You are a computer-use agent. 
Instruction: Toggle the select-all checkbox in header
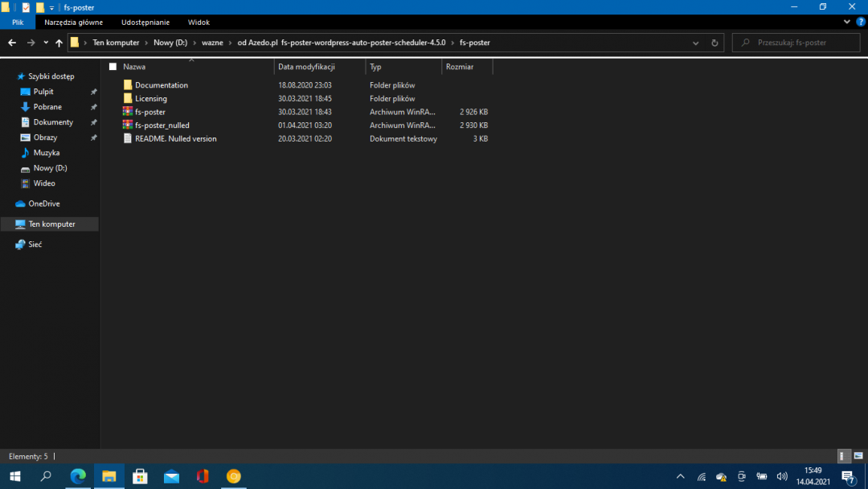coord(113,67)
